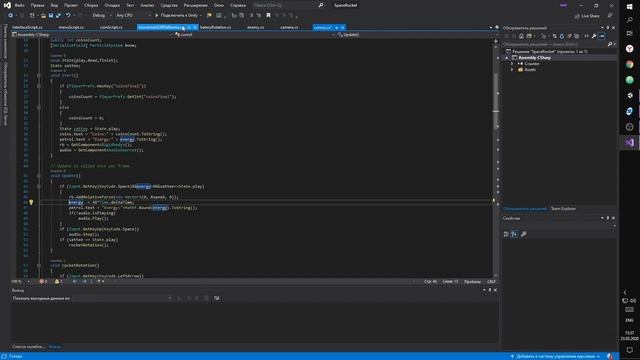Open the class navigation dropdown in editor

(x=255, y=35)
